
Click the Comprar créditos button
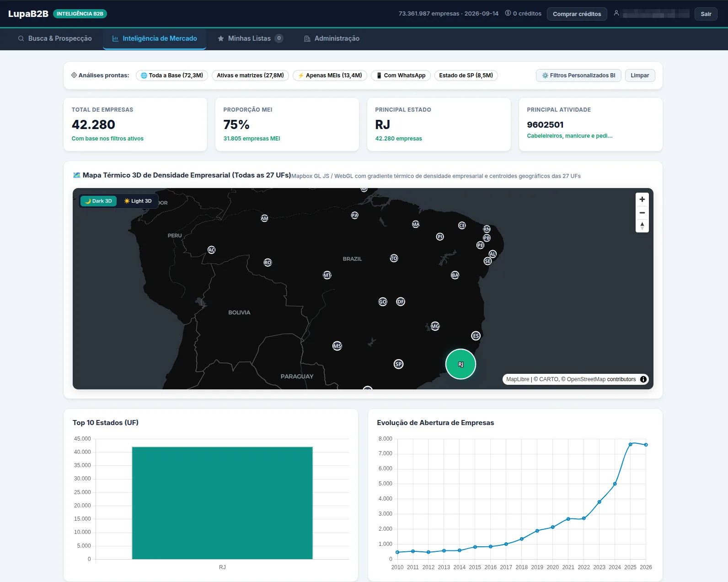pyautogui.click(x=577, y=14)
